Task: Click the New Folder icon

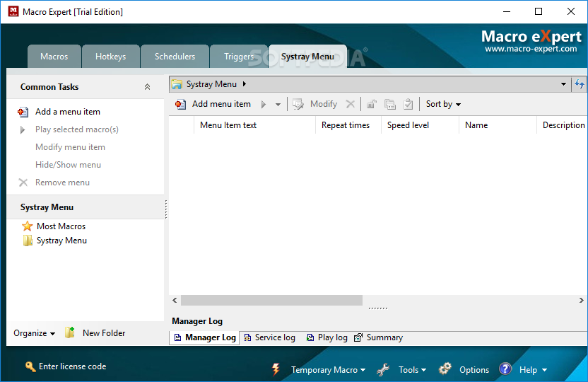Action: tap(70, 332)
